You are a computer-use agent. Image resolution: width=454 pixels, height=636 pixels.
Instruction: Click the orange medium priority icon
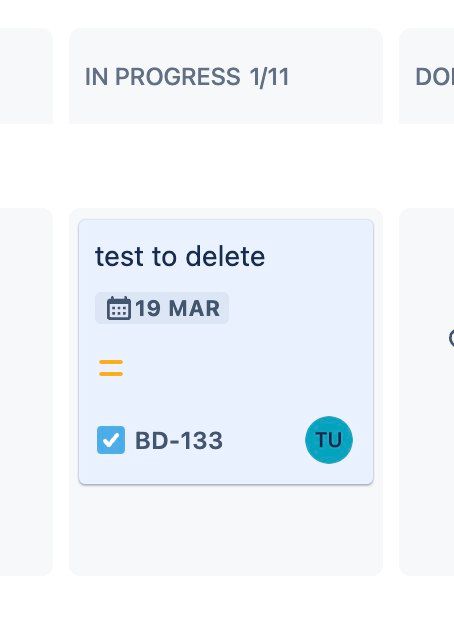tap(111, 368)
